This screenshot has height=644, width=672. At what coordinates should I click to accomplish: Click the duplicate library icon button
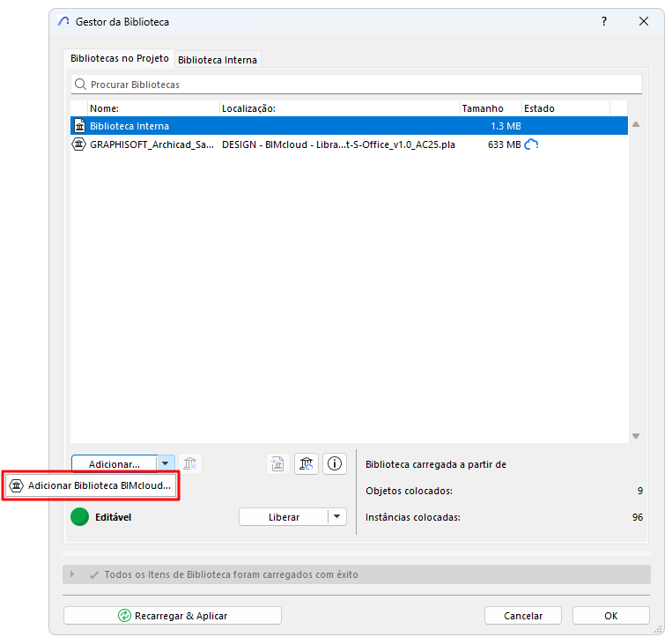(277, 464)
